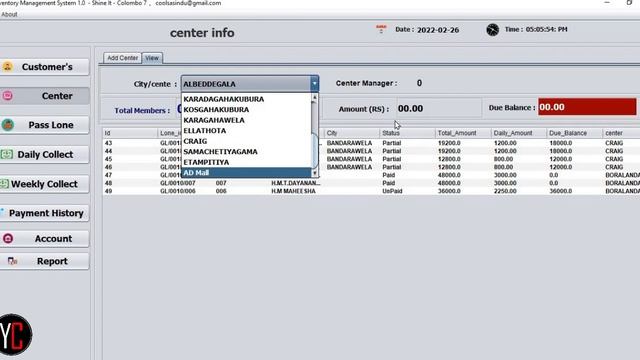The height and width of the screenshot is (360, 640).
Task: Choose KOSGAHAKUBURA from the dropdown list
Action: [x=247, y=110]
